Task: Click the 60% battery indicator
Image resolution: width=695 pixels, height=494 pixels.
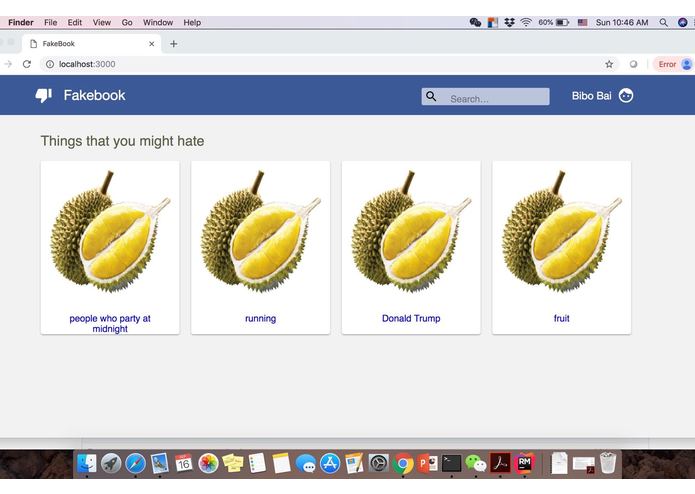Action: coord(554,23)
